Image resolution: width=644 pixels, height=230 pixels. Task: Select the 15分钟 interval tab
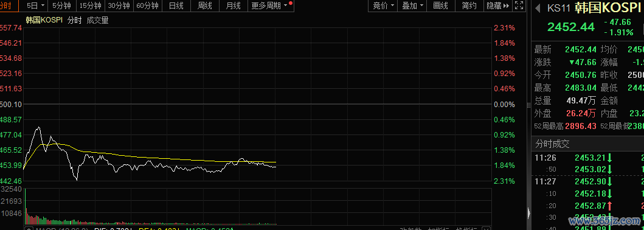pos(91,5)
